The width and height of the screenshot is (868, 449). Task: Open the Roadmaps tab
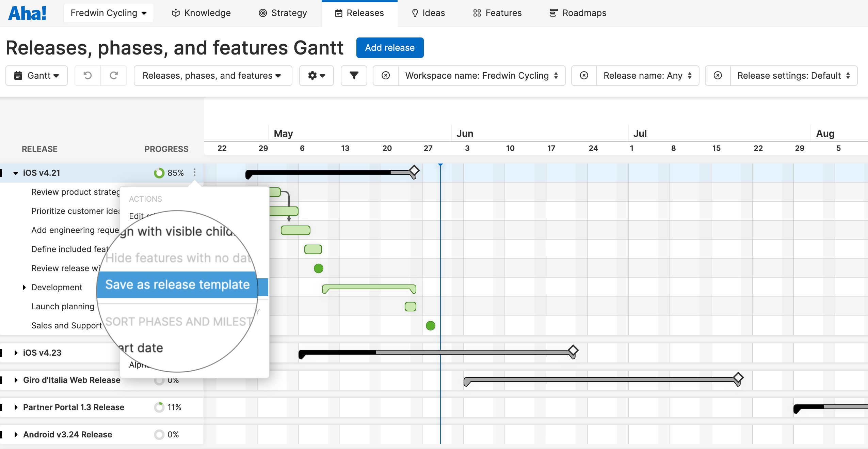tap(578, 13)
